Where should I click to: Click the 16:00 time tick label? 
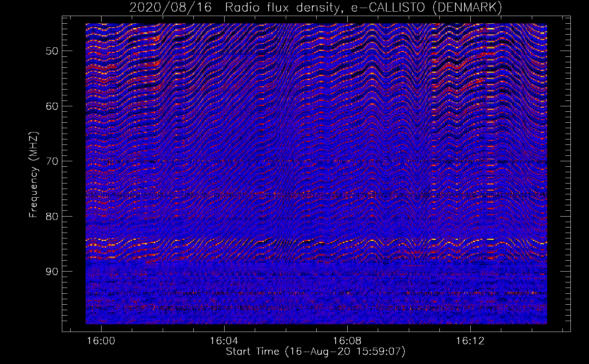tap(101, 341)
